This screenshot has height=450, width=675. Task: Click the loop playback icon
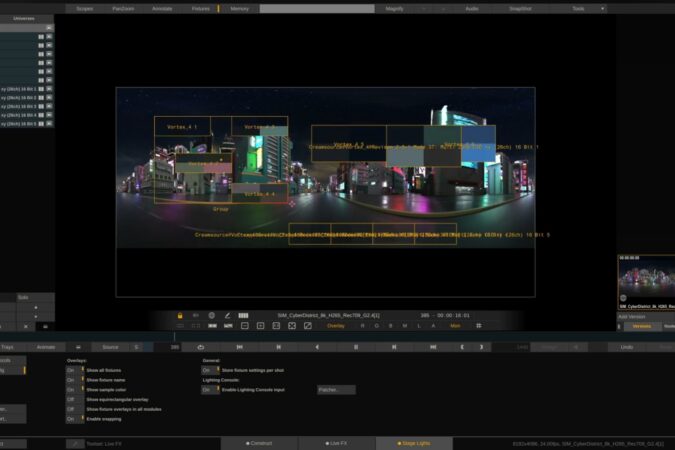(x=200, y=347)
